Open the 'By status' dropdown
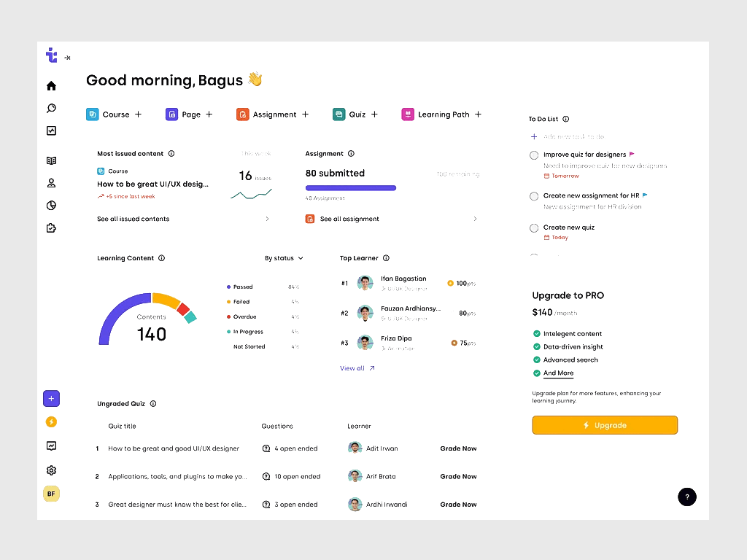Screen dimensions: 747x560 tap(284, 257)
